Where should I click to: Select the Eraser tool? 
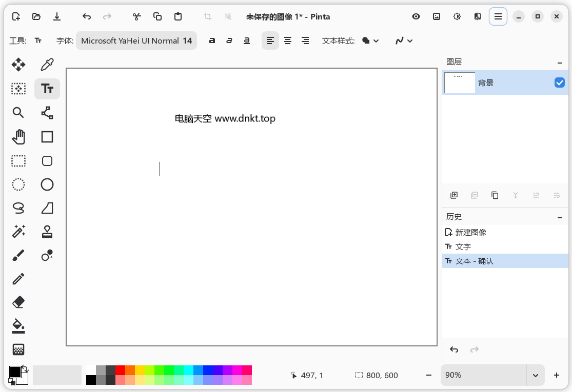pyautogui.click(x=18, y=302)
